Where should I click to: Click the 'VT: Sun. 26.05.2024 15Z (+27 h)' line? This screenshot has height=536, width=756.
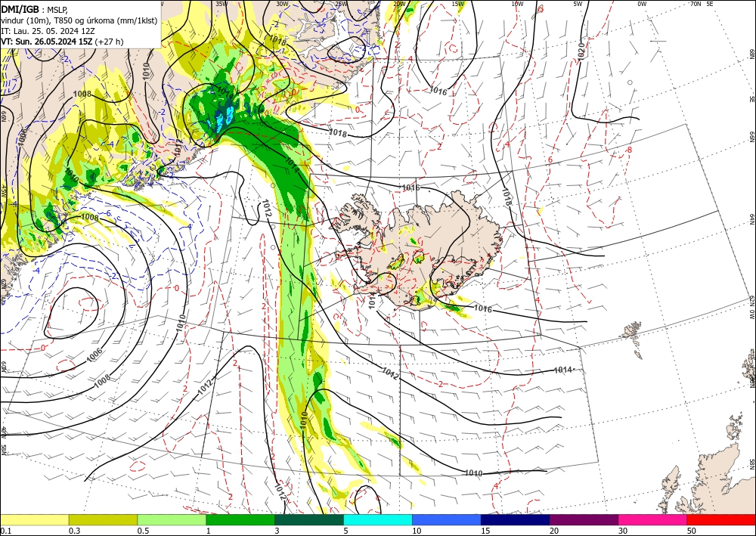[62, 42]
